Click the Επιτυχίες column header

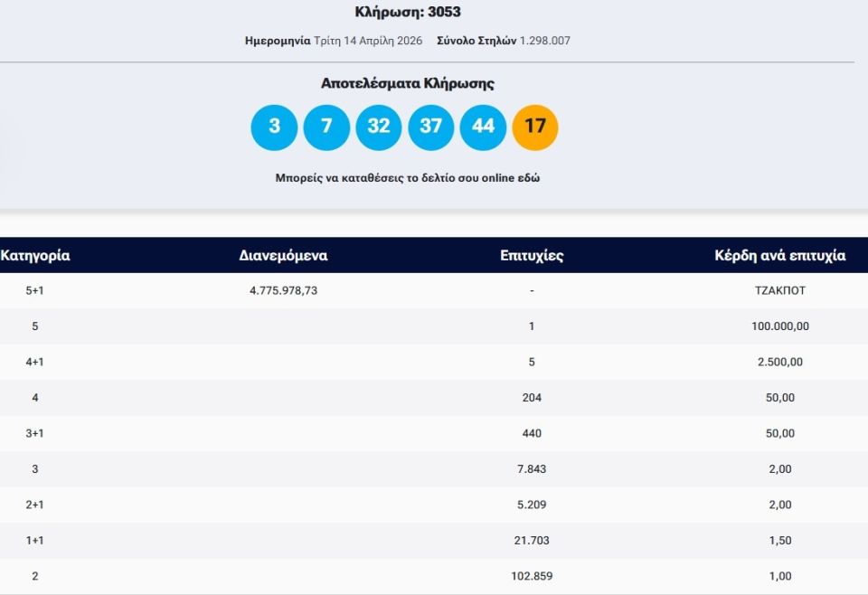(532, 256)
